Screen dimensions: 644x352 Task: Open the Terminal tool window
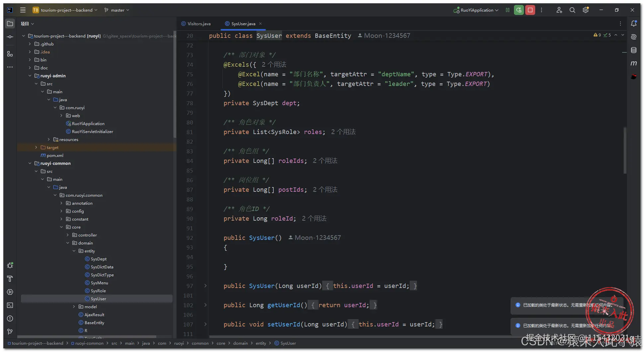pos(10,305)
